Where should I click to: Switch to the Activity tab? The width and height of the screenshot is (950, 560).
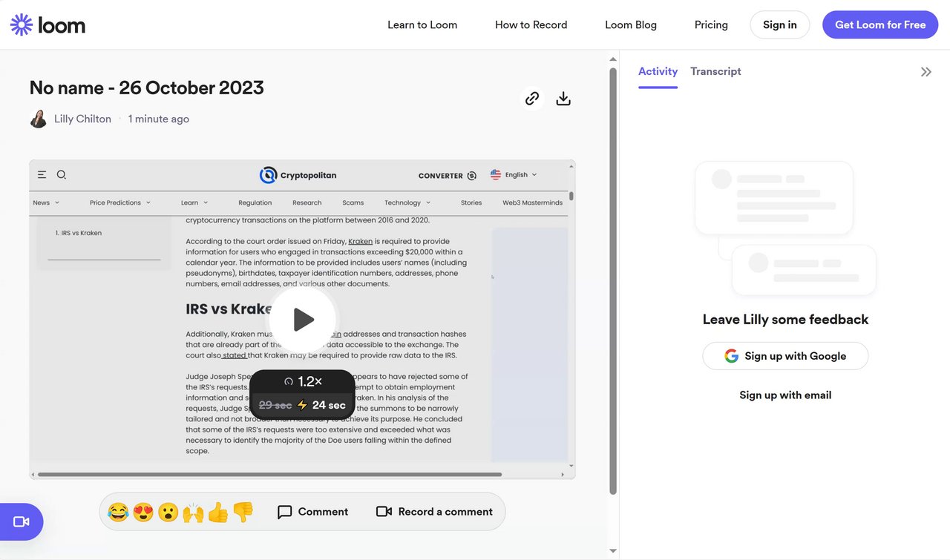[x=658, y=71]
